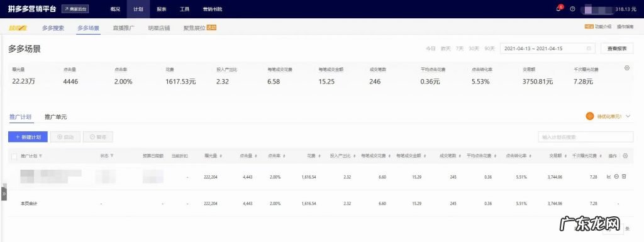Sort by 点击量 column
This screenshot has width=644, height=242.
coord(257,156)
